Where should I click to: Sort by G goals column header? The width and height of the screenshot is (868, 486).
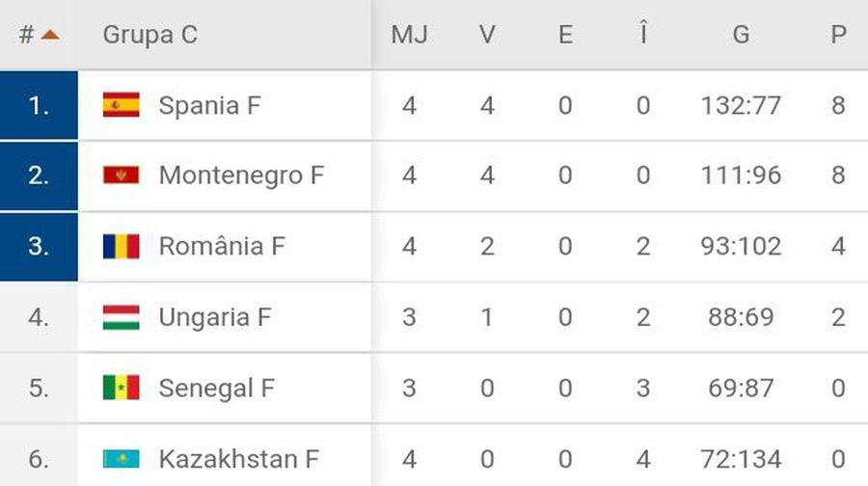click(742, 35)
